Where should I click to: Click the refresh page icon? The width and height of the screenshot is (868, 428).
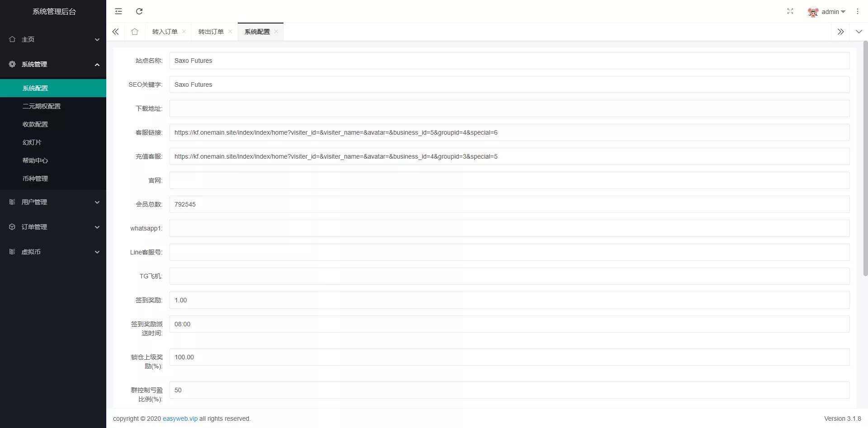coord(139,11)
